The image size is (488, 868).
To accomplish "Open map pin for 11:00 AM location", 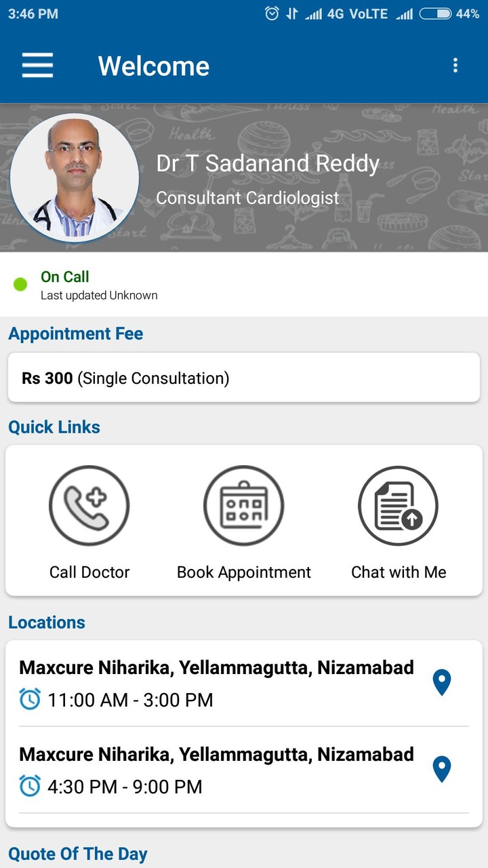I will (x=442, y=682).
